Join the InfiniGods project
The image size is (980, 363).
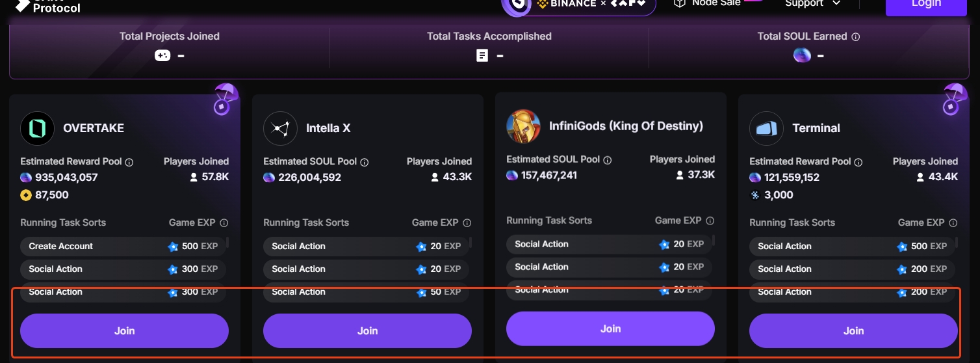click(x=610, y=329)
